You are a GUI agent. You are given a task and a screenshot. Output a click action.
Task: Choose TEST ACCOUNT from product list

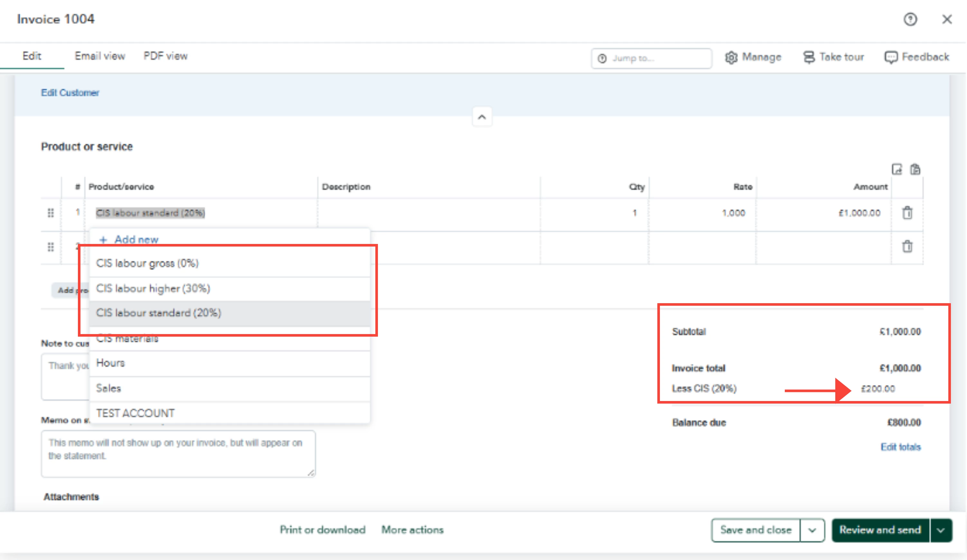[x=230, y=413]
